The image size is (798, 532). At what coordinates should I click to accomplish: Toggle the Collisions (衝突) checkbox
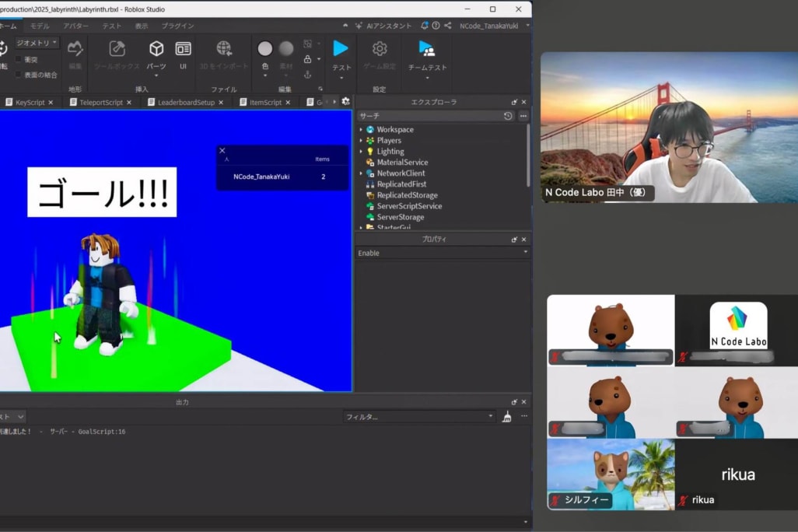coord(19,59)
